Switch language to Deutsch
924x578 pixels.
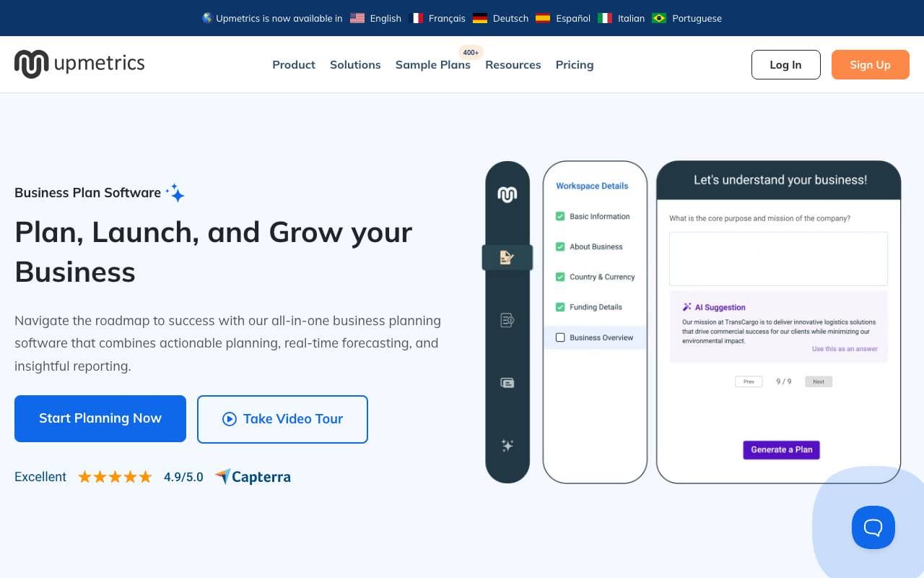(x=510, y=18)
